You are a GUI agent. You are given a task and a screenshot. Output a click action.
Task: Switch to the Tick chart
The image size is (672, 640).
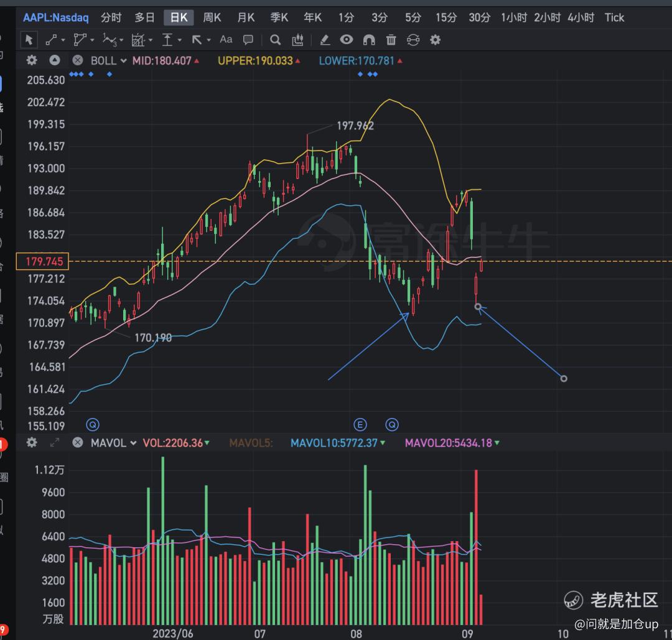tap(614, 17)
